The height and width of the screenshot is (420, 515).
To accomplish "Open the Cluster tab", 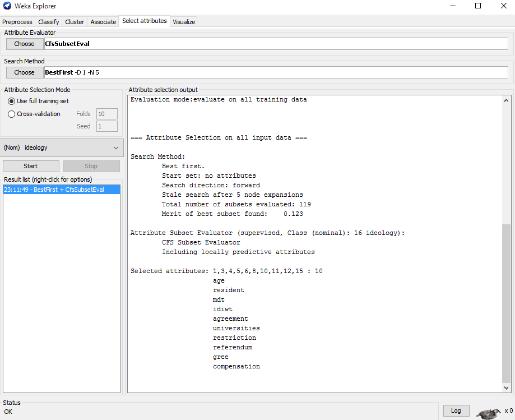I will point(75,22).
